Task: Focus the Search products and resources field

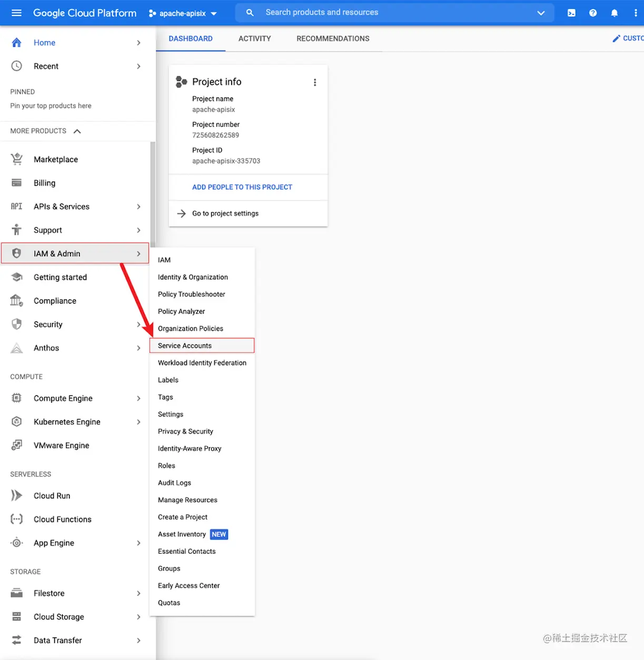Action: click(x=395, y=13)
